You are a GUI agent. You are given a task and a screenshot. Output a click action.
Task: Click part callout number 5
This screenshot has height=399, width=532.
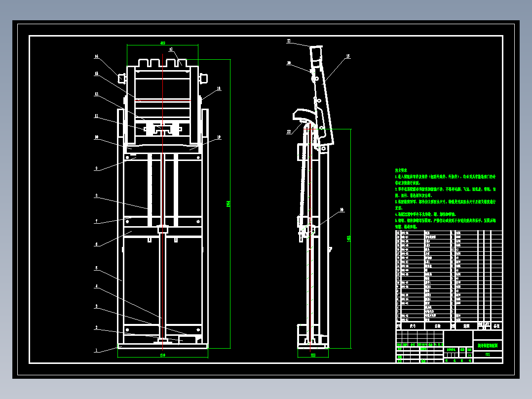[96, 268]
